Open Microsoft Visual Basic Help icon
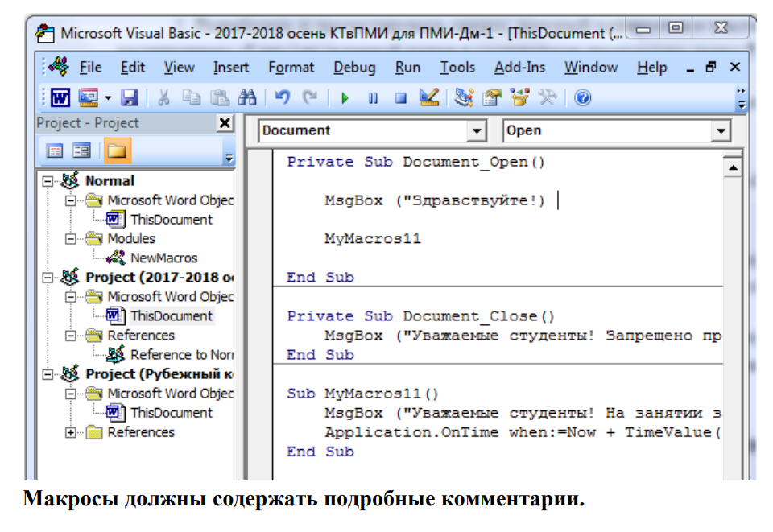Viewport: 773px width, 532px height. point(582,98)
